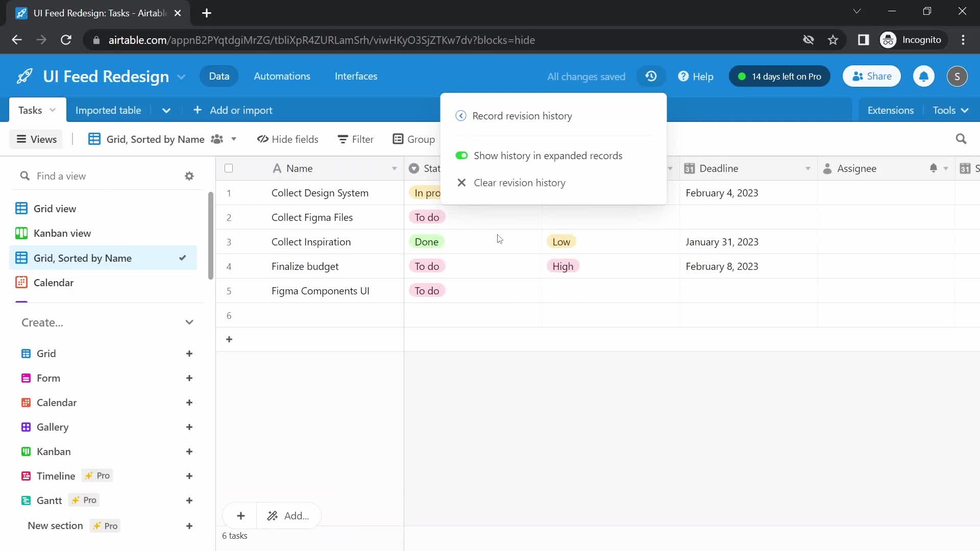980x551 pixels.
Task: Click the revision history clock icon
Action: click(652, 76)
